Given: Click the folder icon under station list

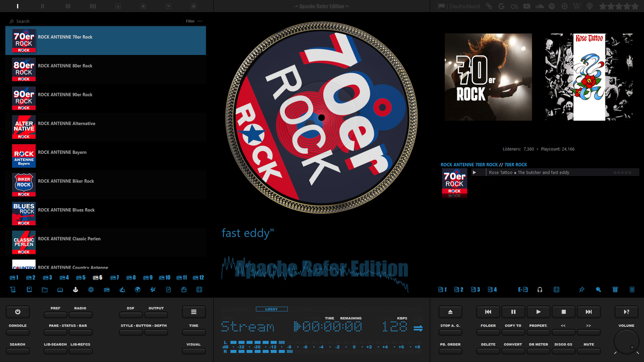Looking at the screenshot, I should [x=44, y=290].
